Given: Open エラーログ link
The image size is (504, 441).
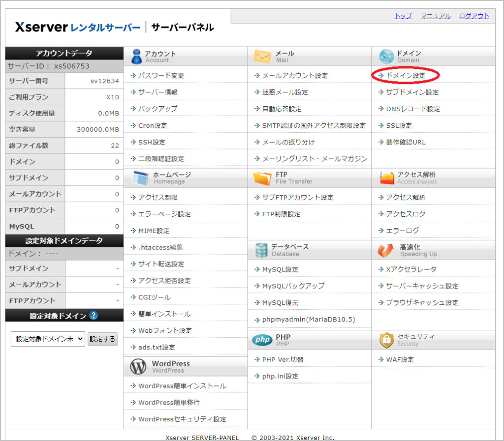Looking at the screenshot, I should (x=403, y=231).
